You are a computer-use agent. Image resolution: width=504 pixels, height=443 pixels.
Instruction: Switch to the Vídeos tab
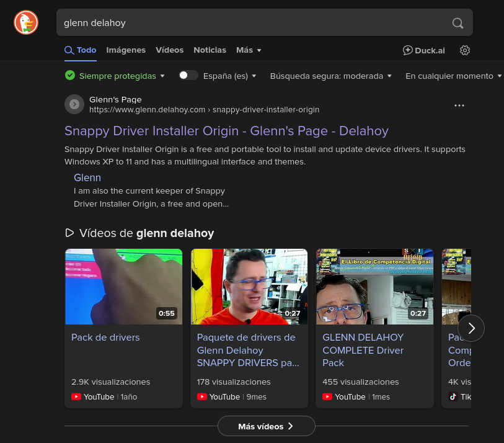point(169,50)
